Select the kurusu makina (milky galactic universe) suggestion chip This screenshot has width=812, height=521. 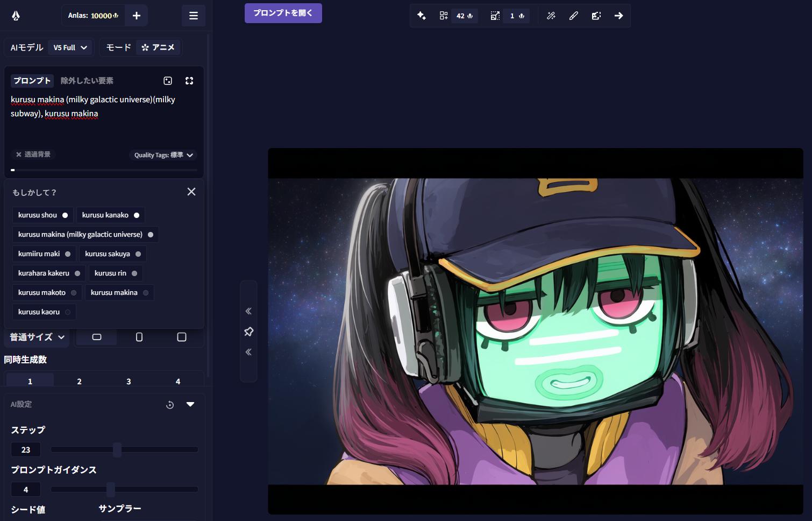[86, 235]
